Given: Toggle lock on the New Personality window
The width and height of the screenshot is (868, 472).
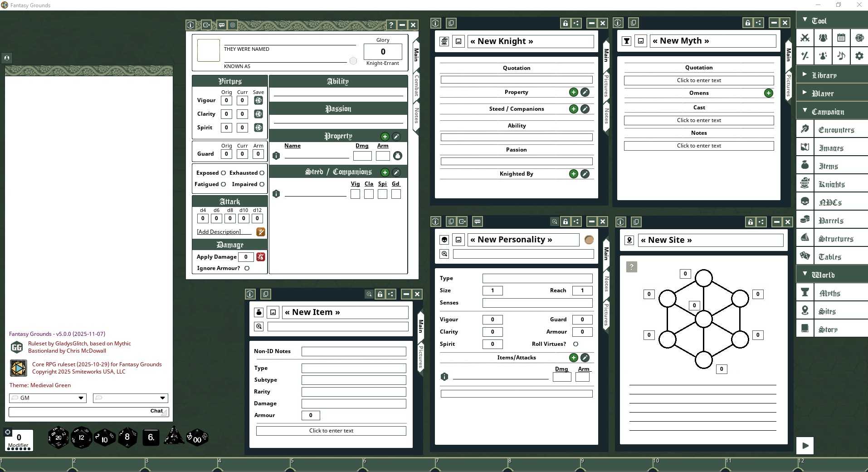Looking at the screenshot, I should pyautogui.click(x=565, y=221).
